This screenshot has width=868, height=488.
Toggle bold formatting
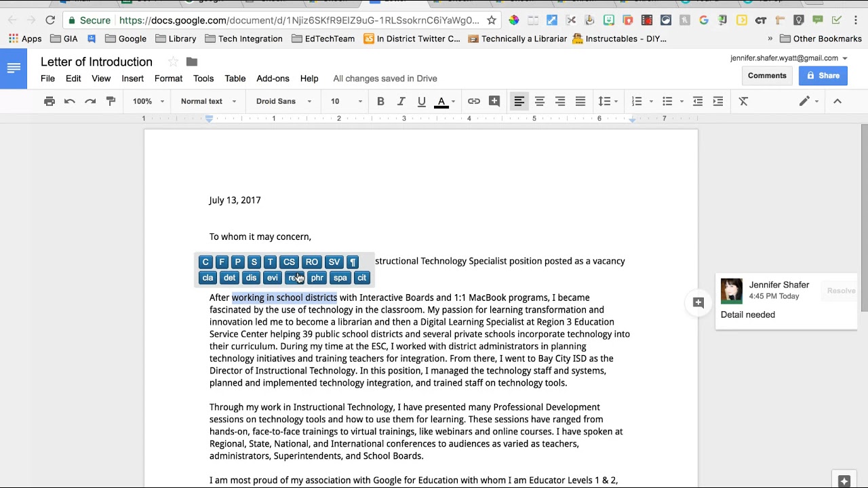pyautogui.click(x=380, y=101)
